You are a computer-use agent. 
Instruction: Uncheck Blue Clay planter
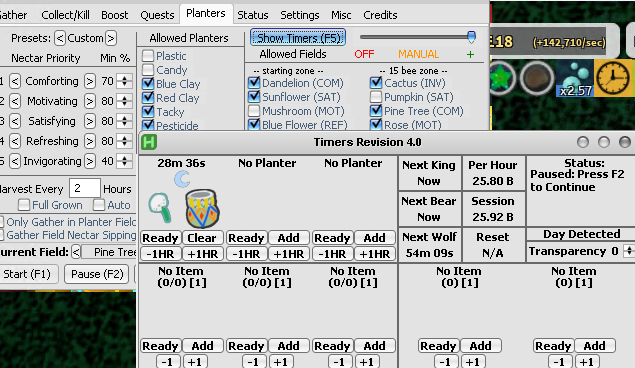pos(148,83)
